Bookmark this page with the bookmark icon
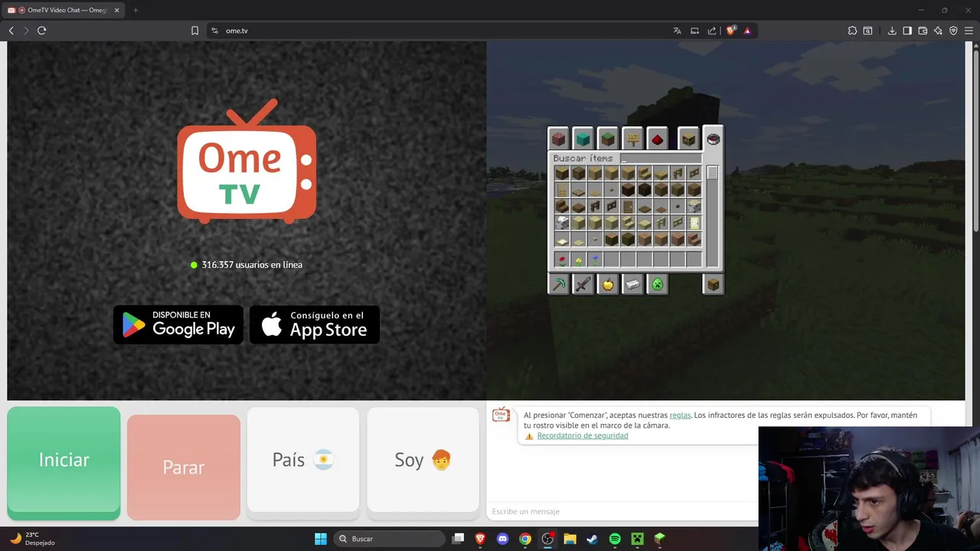The image size is (980, 551). 194,31
